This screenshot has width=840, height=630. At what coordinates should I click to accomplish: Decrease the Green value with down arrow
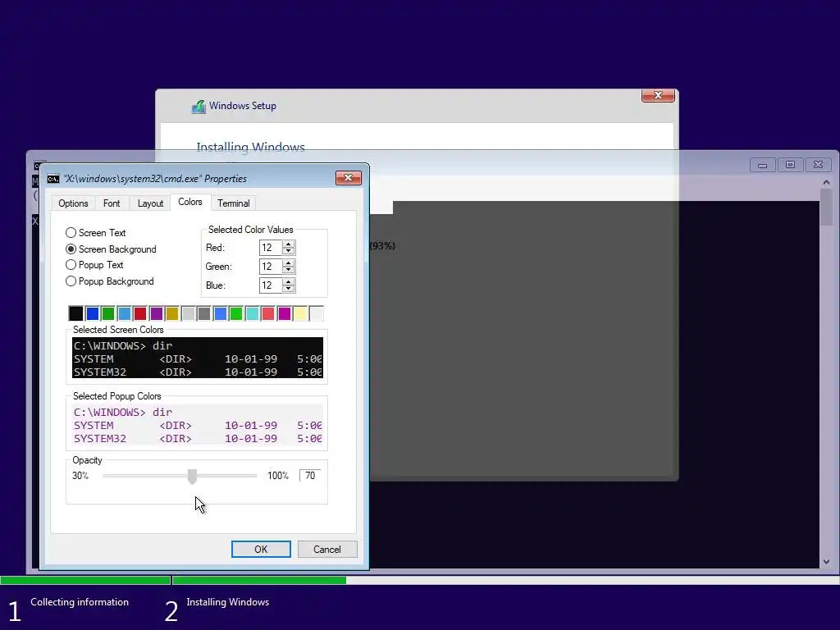coord(289,270)
